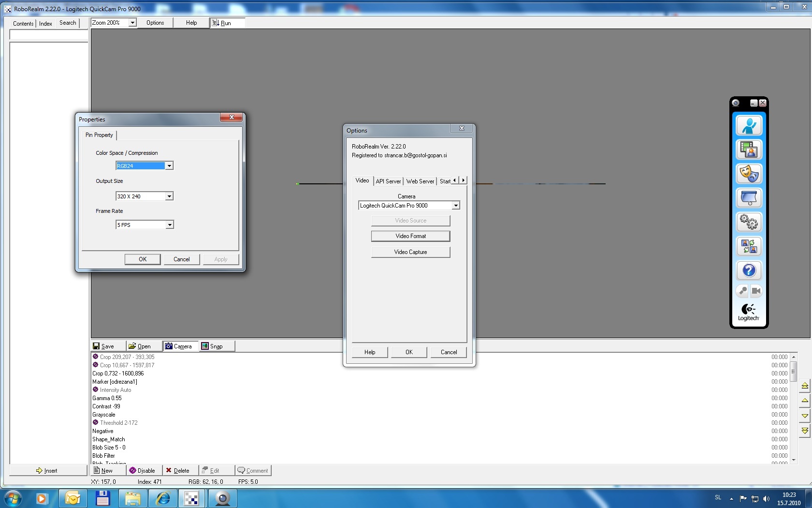Expand the Camera selection combo box
This screenshot has height=508, width=812.
(455, 206)
